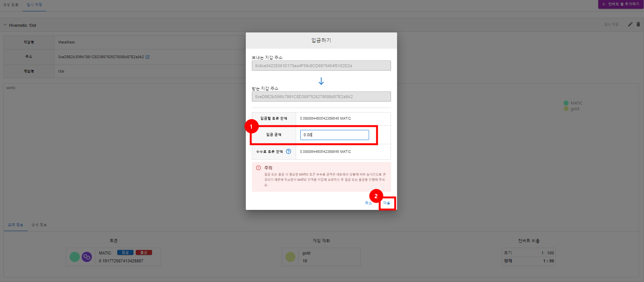Image resolution: width=644 pixels, height=282 pixels.
Task: Click the 컨버트 풀 추가하기 button
Action: 621,4
